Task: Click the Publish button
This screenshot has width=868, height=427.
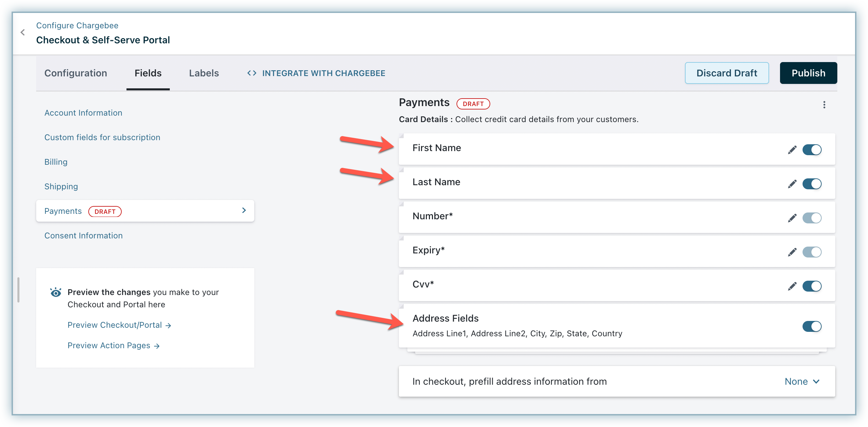Action: [x=808, y=73]
